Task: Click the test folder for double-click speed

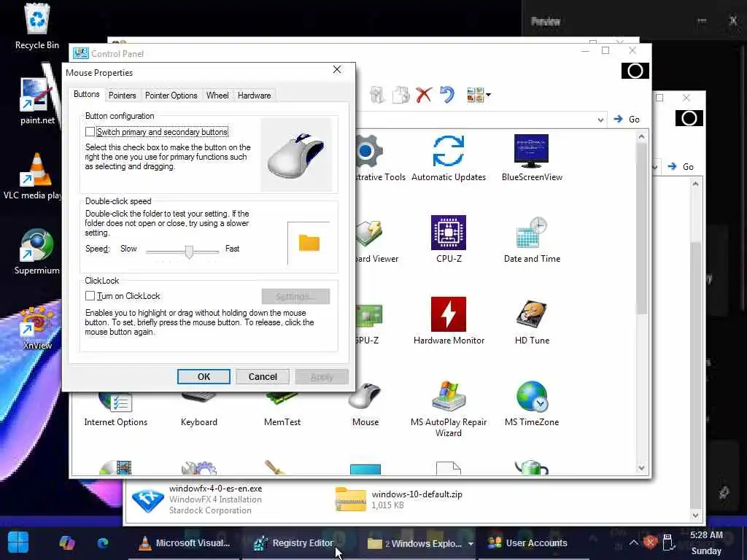Action: [309, 243]
